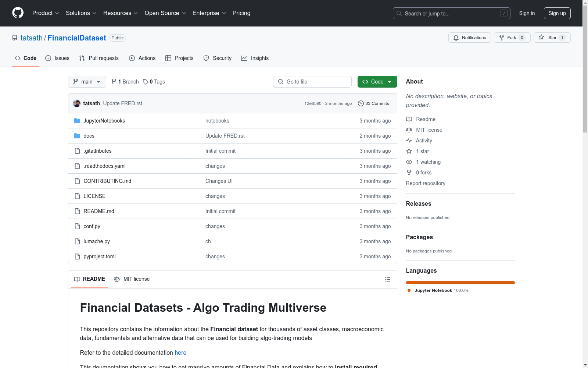Screen dimensions: 588x368
Task: Open the README outline list icon
Action: tap(387, 279)
